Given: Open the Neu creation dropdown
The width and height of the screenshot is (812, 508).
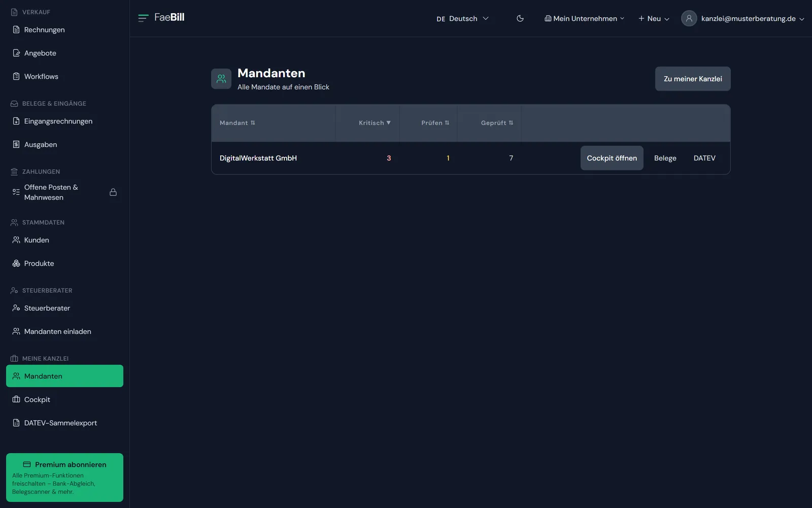Looking at the screenshot, I should pos(654,18).
